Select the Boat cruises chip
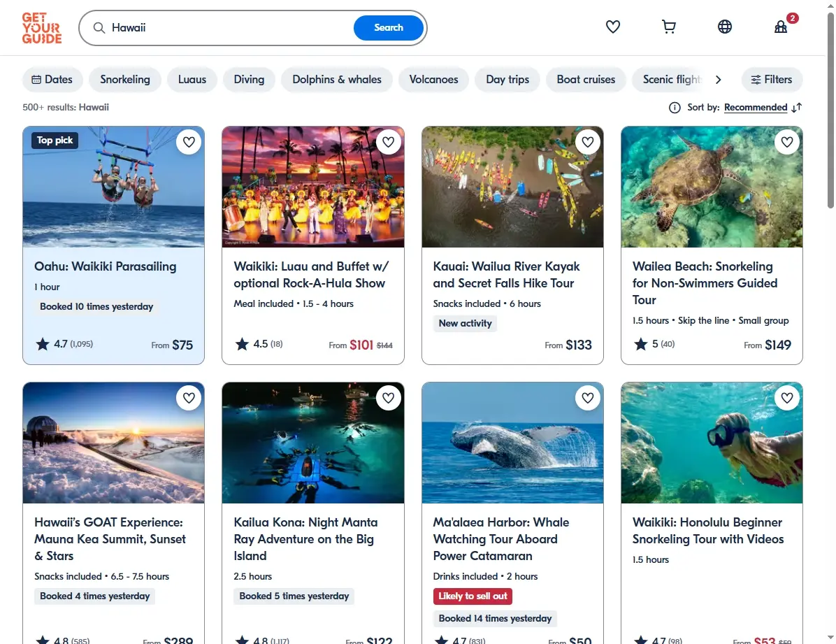836x644 pixels. click(x=586, y=80)
